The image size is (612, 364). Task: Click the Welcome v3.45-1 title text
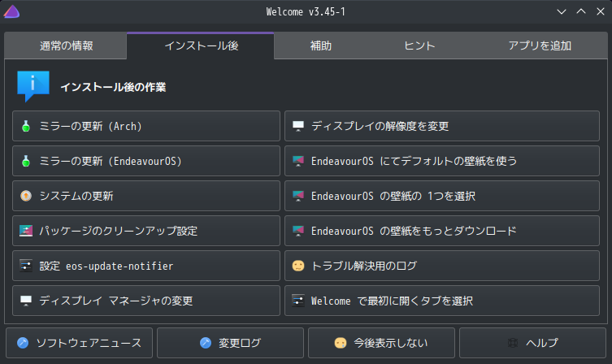tap(306, 12)
